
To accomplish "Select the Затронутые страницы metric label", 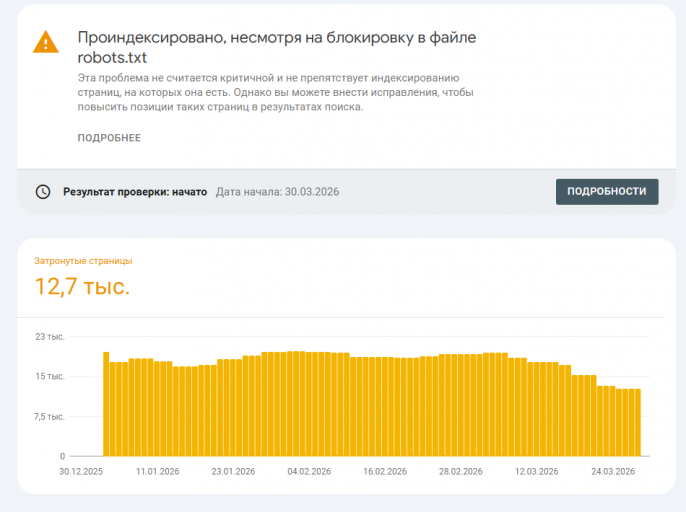I will (83, 261).
